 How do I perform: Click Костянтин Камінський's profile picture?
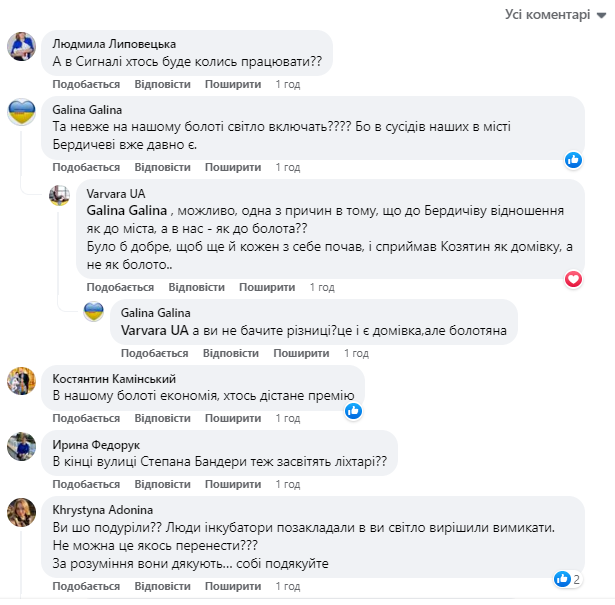[x=22, y=381]
